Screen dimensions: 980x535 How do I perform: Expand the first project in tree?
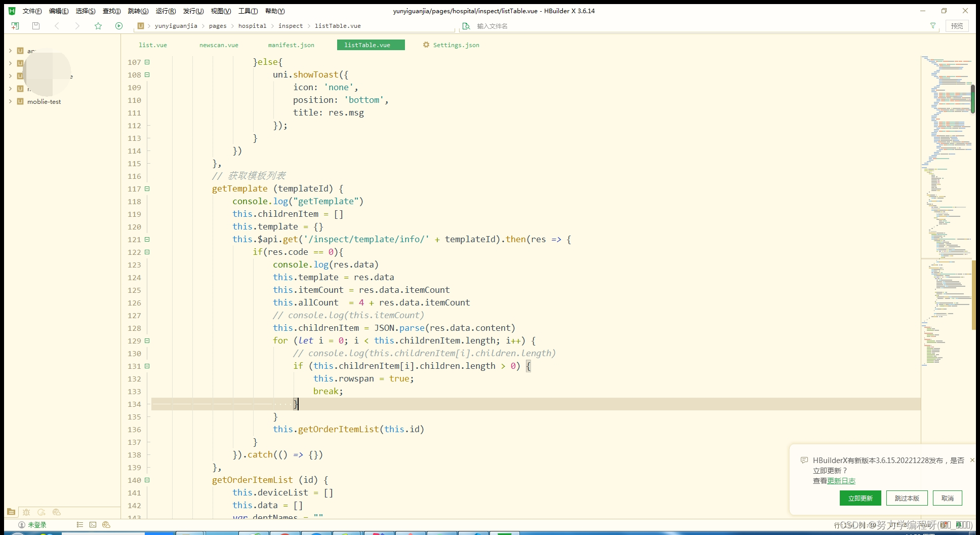(x=10, y=51)
